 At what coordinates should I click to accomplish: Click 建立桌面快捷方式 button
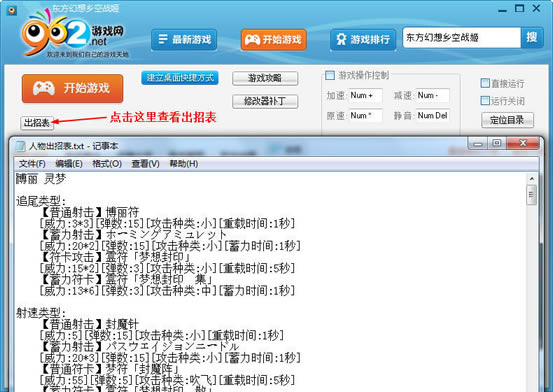[180, 78]
